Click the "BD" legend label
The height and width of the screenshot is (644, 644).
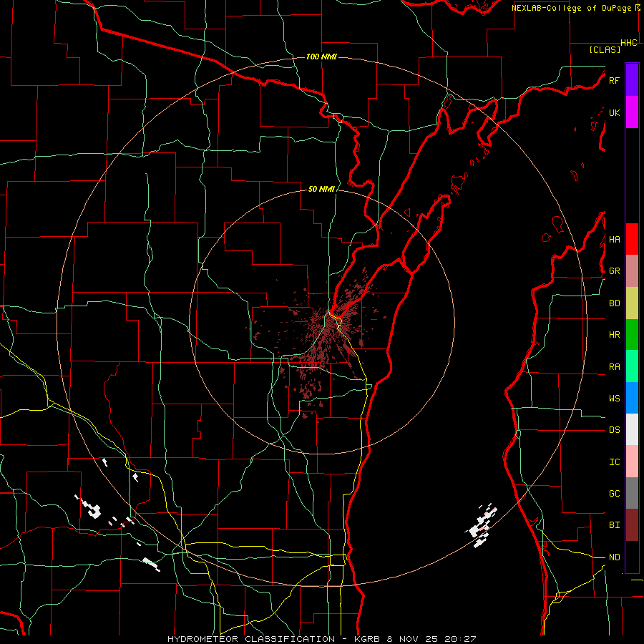click(614, 303)
